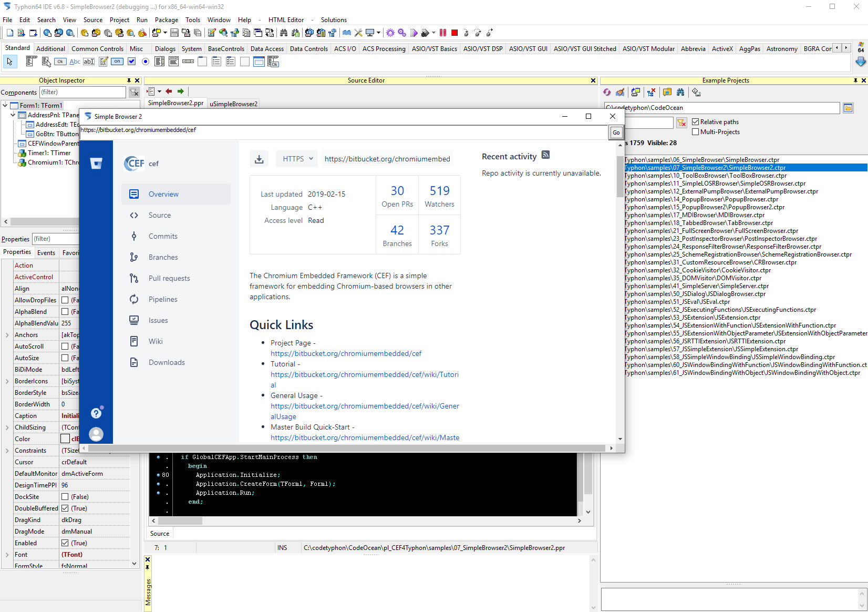Viewport: 868px width, 612px height.
Task: Expand the ChildSizing property
Action: pos(7,427)
